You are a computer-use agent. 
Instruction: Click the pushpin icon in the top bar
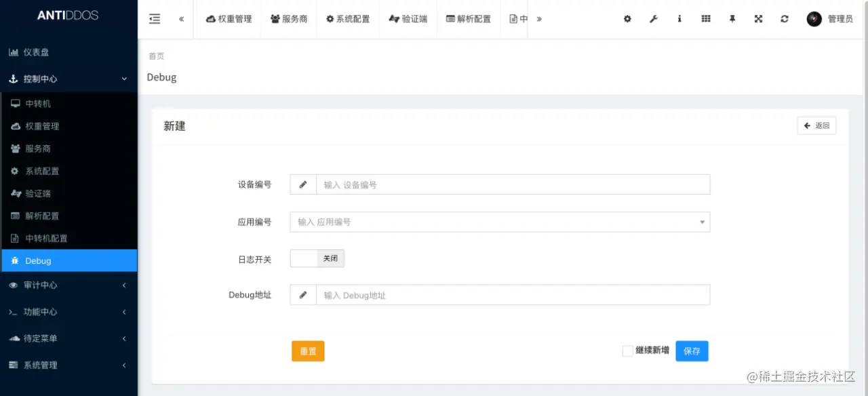[732, 19]
